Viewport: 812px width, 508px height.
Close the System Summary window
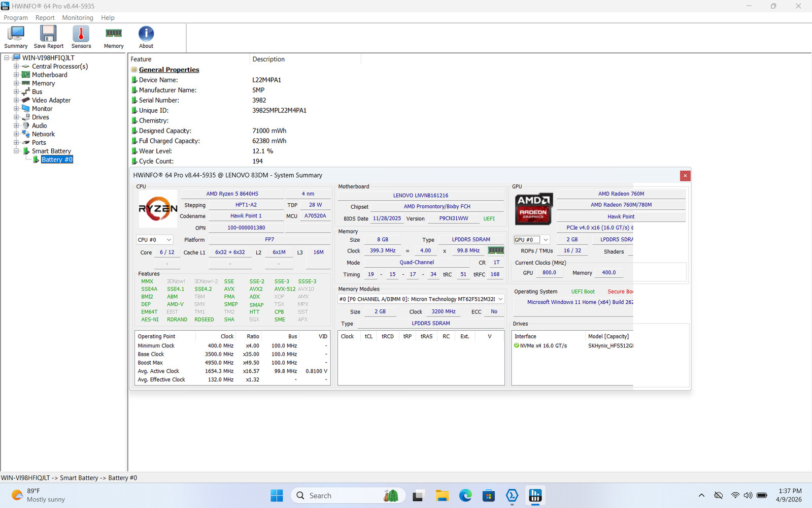click(685, 176)
